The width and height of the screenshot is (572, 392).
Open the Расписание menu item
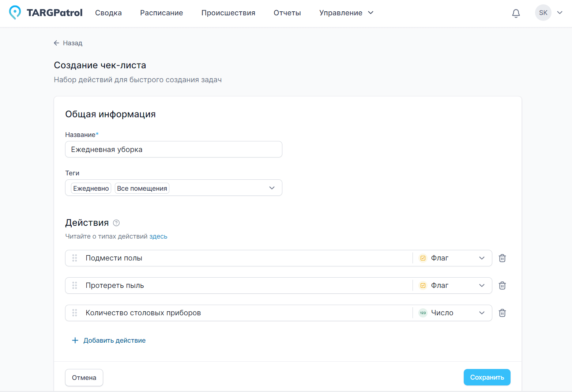coord(161,13)
